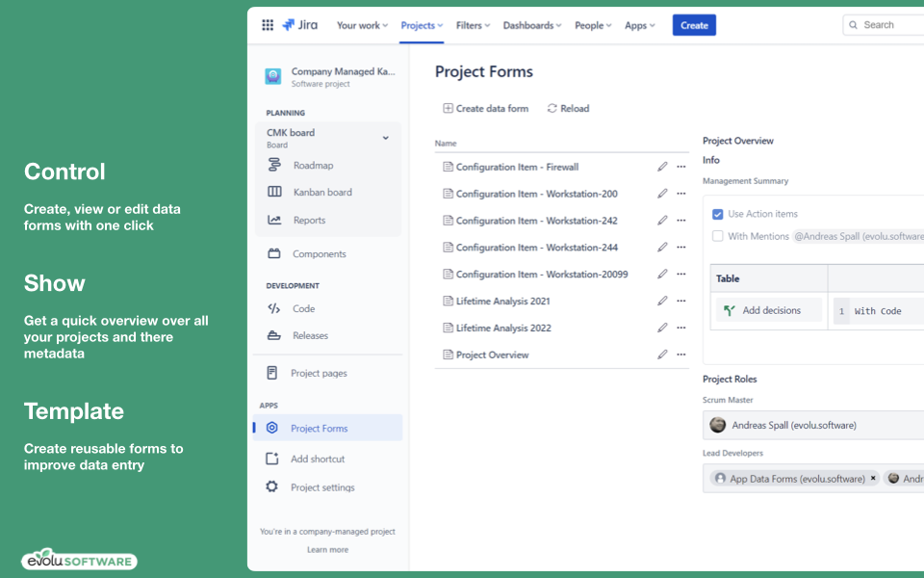Click the edit pencil for Lifetime Analysis 2021

(662, 301)
